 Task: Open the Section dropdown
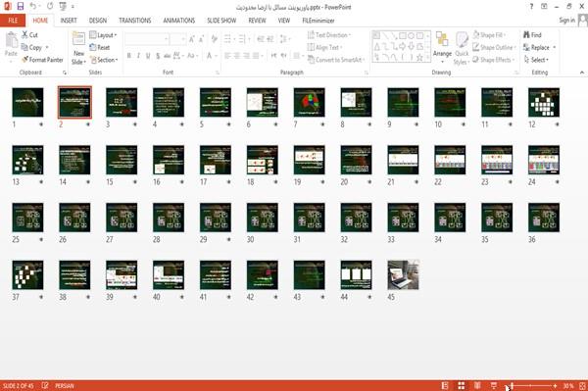click(x=104, y=60)
